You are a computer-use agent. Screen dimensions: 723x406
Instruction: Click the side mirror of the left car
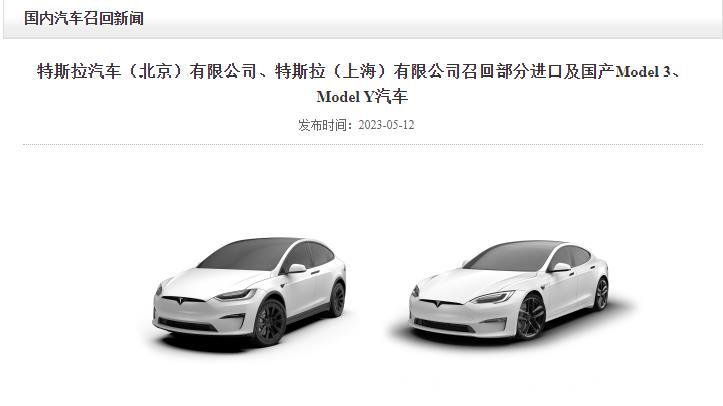pos(296,268)
